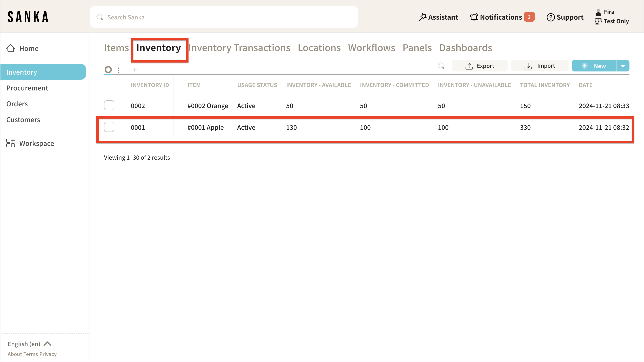Click the Support question mark icon
644x362 pixels.
pyautogui.click(x=551, y=17)
